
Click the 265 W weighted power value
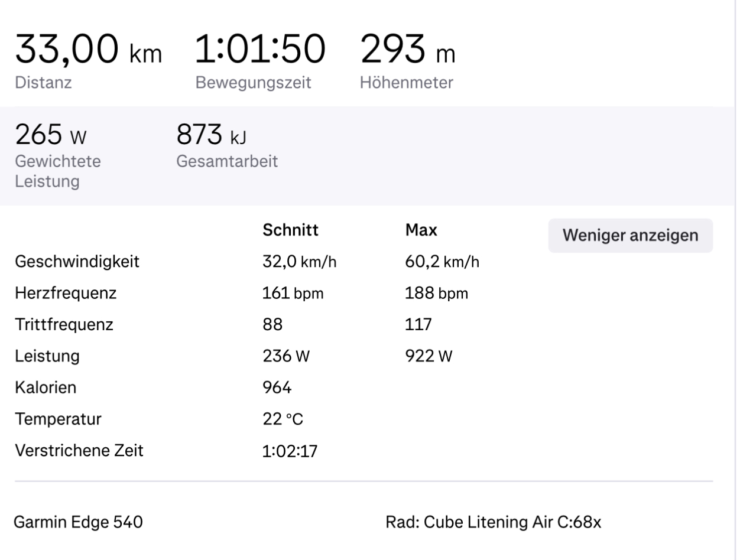tap(51, 137)
